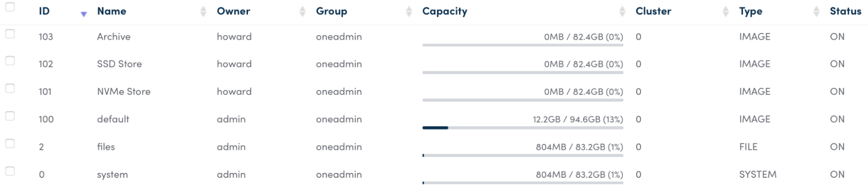This screenshot has width=868, height=189.
Task: Click sort arrows beside Owner header
Action: 302,12
